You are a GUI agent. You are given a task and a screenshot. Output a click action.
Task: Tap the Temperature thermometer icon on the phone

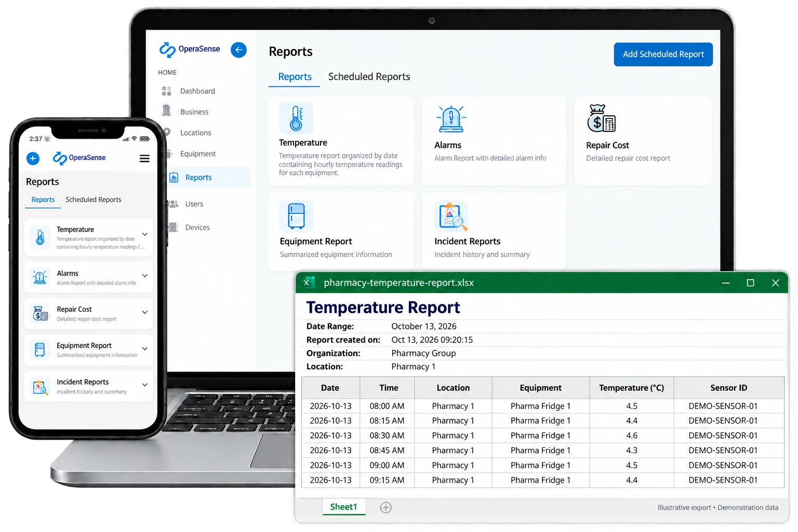(x=40, y=237)
